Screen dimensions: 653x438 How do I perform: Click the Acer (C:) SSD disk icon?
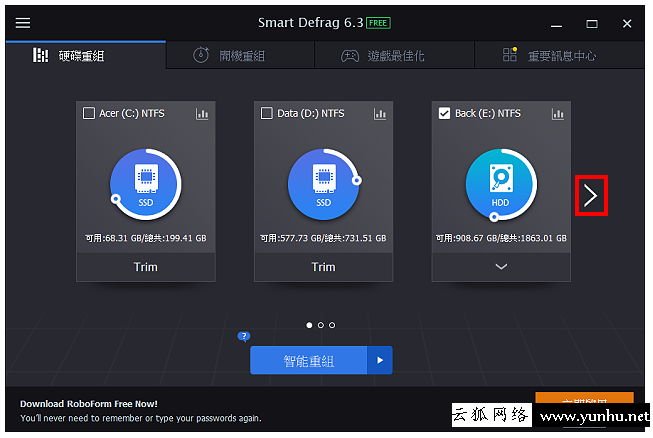coord(146,184)
